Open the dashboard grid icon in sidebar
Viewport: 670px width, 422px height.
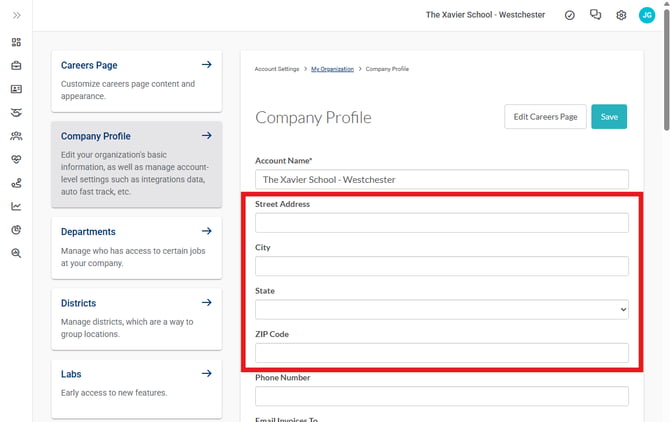pos(16,42)
